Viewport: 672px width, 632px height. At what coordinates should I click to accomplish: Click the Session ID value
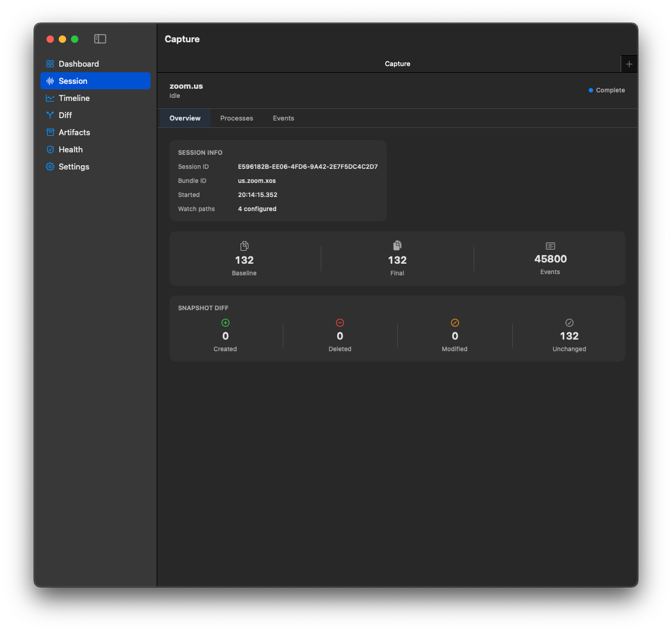pyautogui.click(x=308, y=166)
